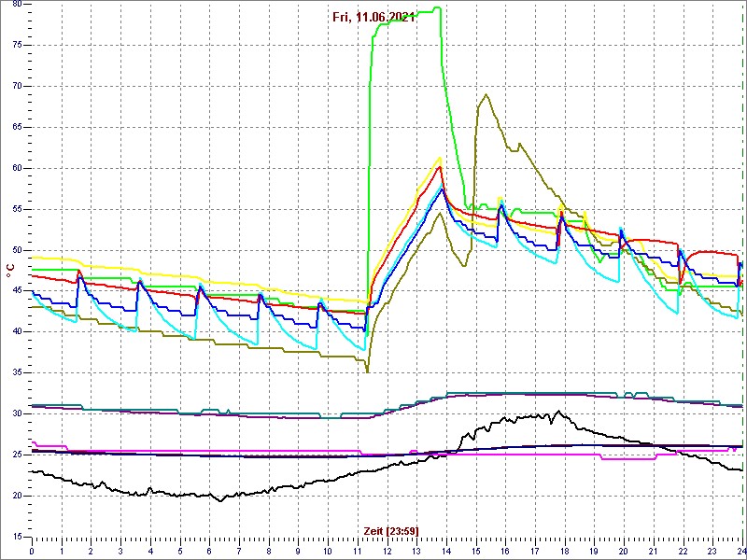The height and width of the screenshot is (560, 747).
Task: Click hour 14 on the time axis
Action: (x=446, y=551)
